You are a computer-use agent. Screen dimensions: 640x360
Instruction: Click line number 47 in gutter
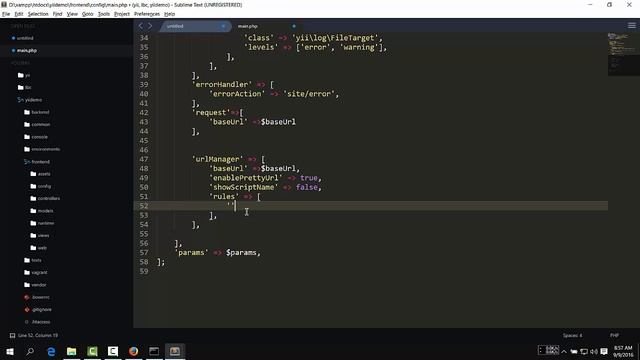tap(144, 159)
